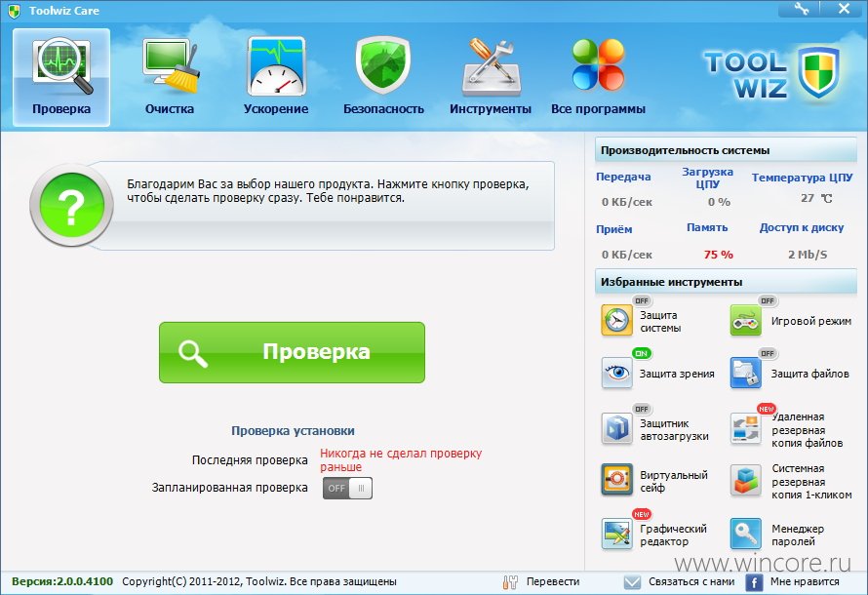Viewport: 868px width, 595px height.
Task: Click the Версия:2.0.0.4100 text
Action: pyautogui.click(x=62, y=581)
